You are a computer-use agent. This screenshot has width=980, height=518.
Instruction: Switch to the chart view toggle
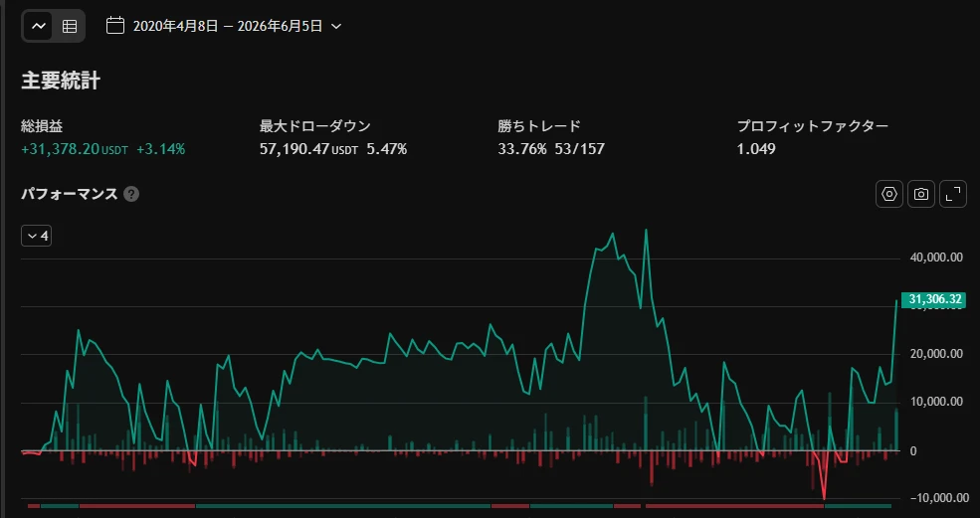(39, 26)
